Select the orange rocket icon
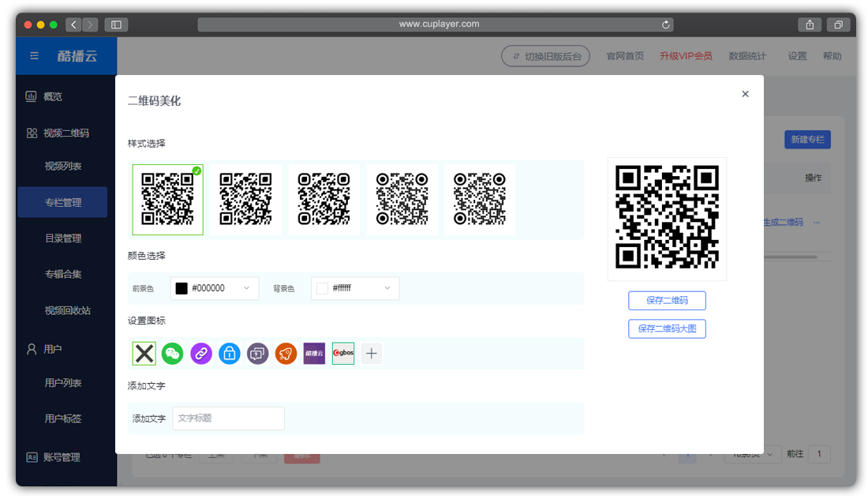The width and height of the screenshot is (868, 499). click(x=286, y=354)
